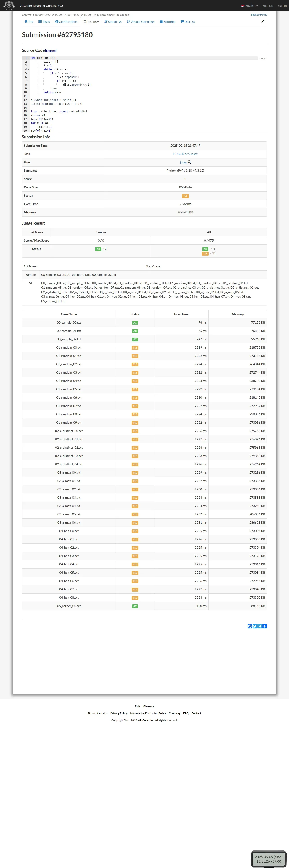Screen dimensions: 289x868
Task: Share submission via Telegram
Action: click(x=260, y=626)
